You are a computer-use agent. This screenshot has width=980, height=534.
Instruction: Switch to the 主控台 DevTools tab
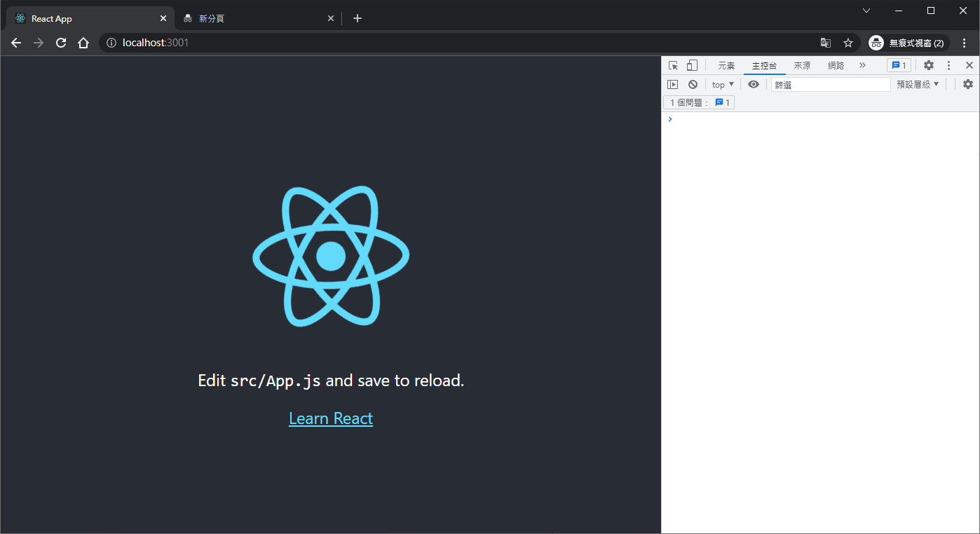click(x=764, y=65)
